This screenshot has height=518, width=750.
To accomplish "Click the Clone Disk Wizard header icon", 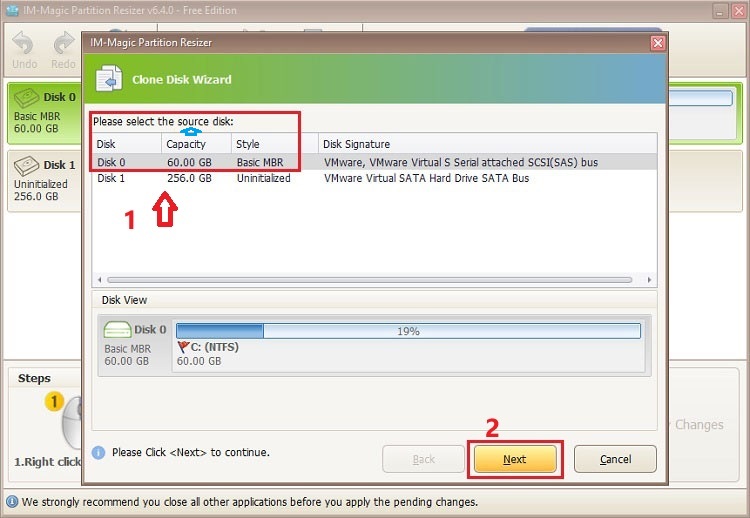I will 109,78.
